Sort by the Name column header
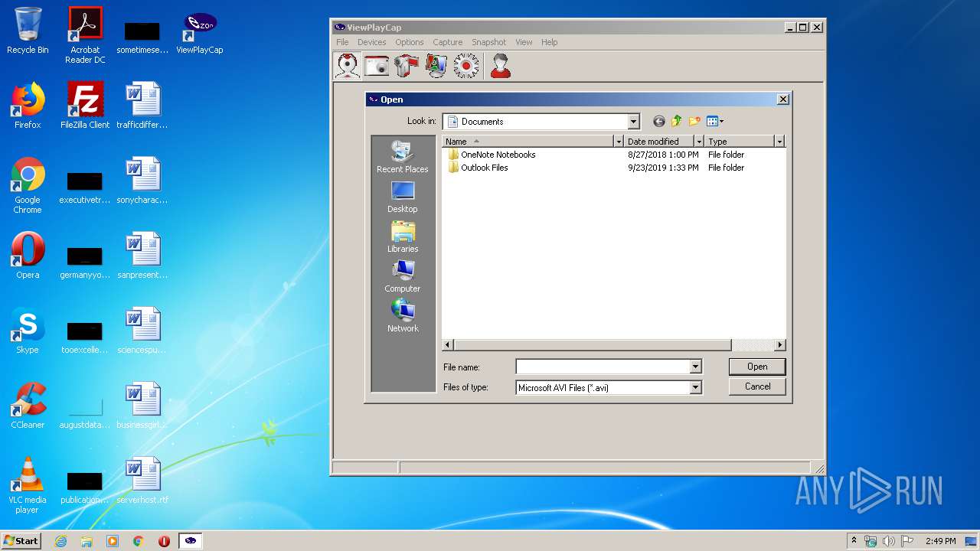980x551 pixels. [x=528, y=142]
